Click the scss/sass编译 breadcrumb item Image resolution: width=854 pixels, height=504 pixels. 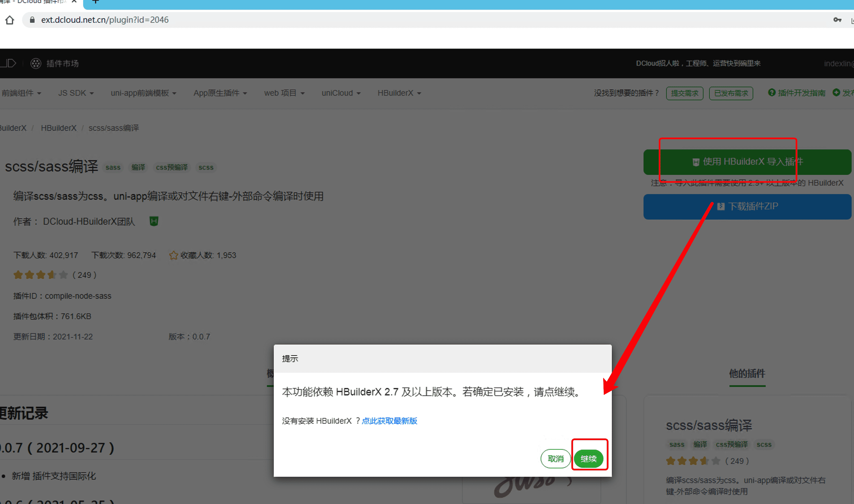[x=114, y=128]
